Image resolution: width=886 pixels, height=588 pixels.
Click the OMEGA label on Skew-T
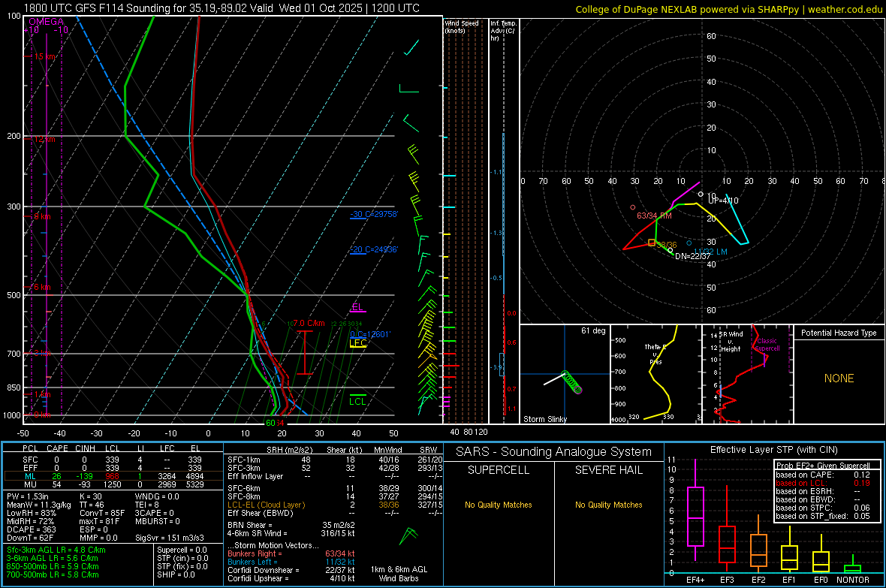coord(46,22)
